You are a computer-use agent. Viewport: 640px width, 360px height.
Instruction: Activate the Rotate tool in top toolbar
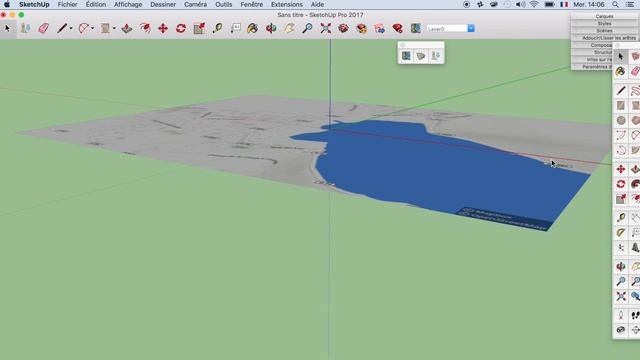pos(181,28)
